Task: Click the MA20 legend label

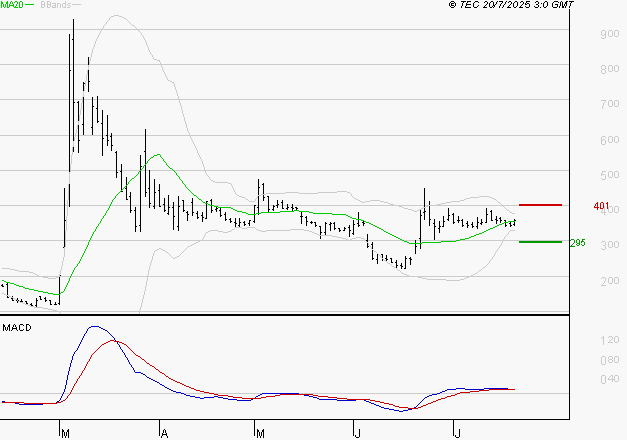Action: 12,5
